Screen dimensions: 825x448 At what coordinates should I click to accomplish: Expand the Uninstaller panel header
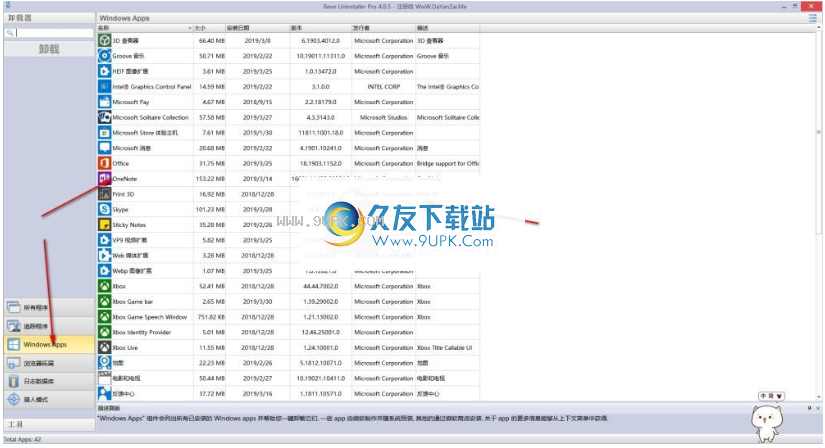click(49, 18)
